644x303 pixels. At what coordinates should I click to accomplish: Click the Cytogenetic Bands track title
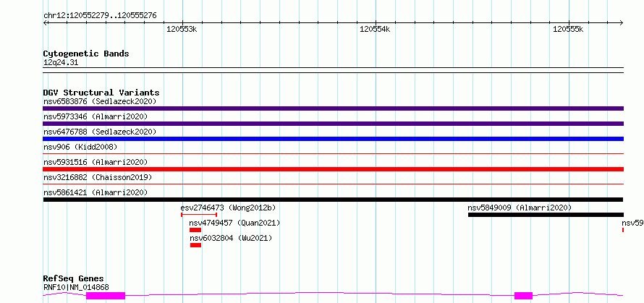coord(86,54)
